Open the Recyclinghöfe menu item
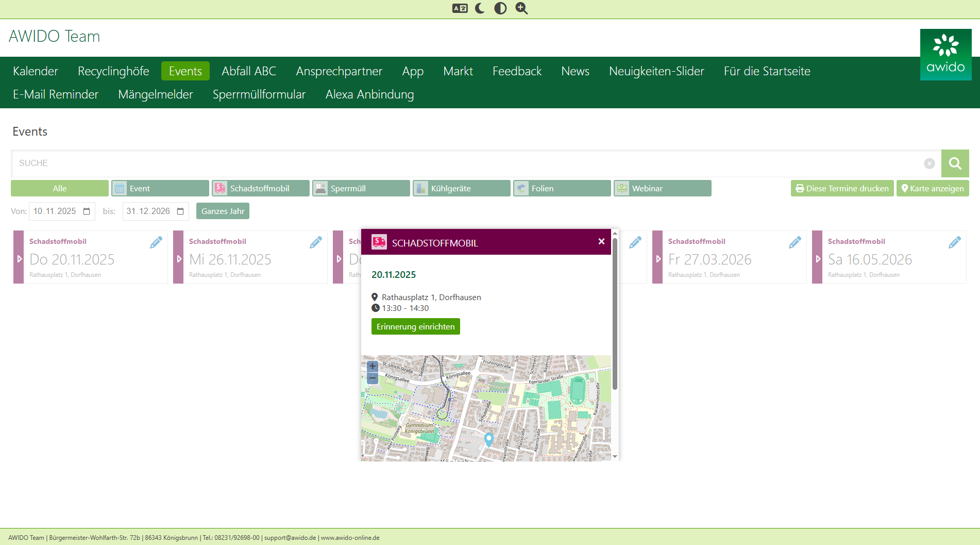The image size is (980, 545). pyautogui.click(x=113, y=71)
